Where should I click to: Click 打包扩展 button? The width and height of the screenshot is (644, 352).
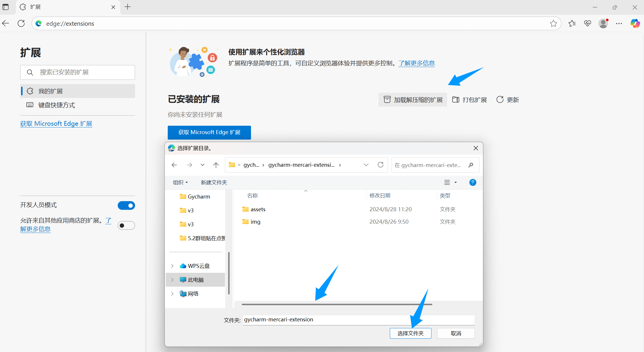(x=469, y=100)
